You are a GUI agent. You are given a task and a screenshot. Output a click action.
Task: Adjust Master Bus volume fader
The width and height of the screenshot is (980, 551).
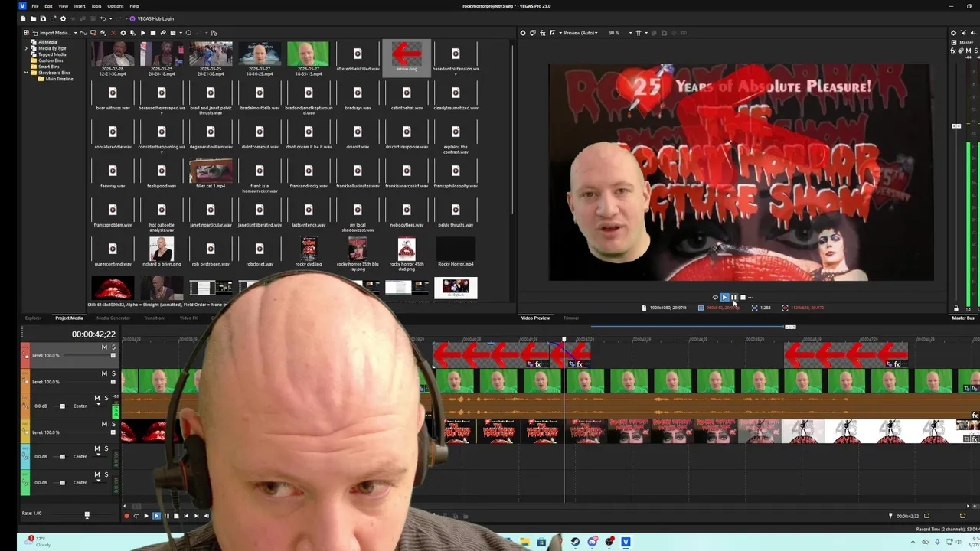pos(956,126)
